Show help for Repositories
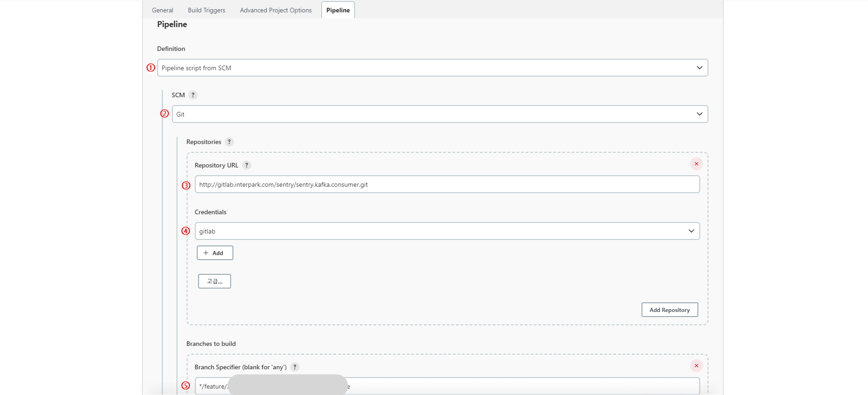The height and width of the screenshot is (395, 868). [x=229, y=142]
